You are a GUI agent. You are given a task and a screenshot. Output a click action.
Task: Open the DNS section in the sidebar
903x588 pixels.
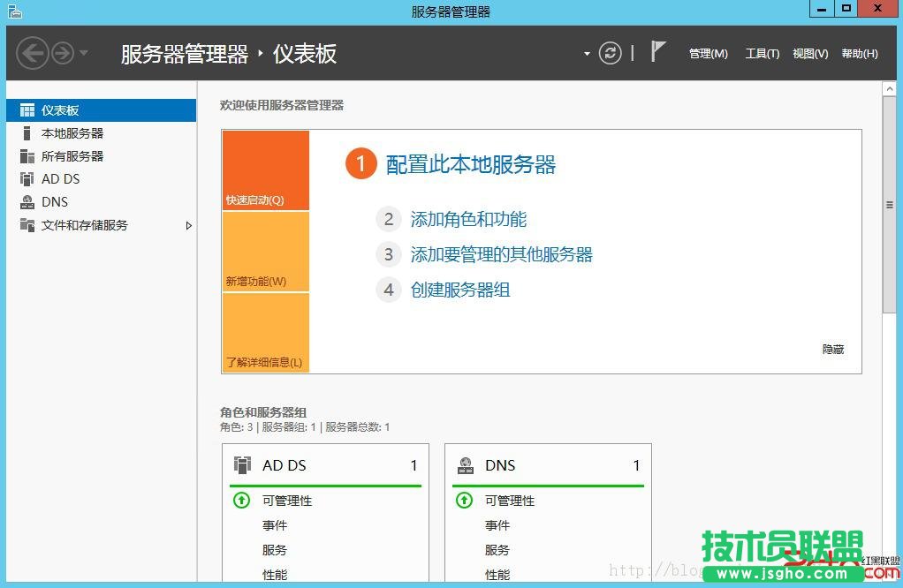54,201
